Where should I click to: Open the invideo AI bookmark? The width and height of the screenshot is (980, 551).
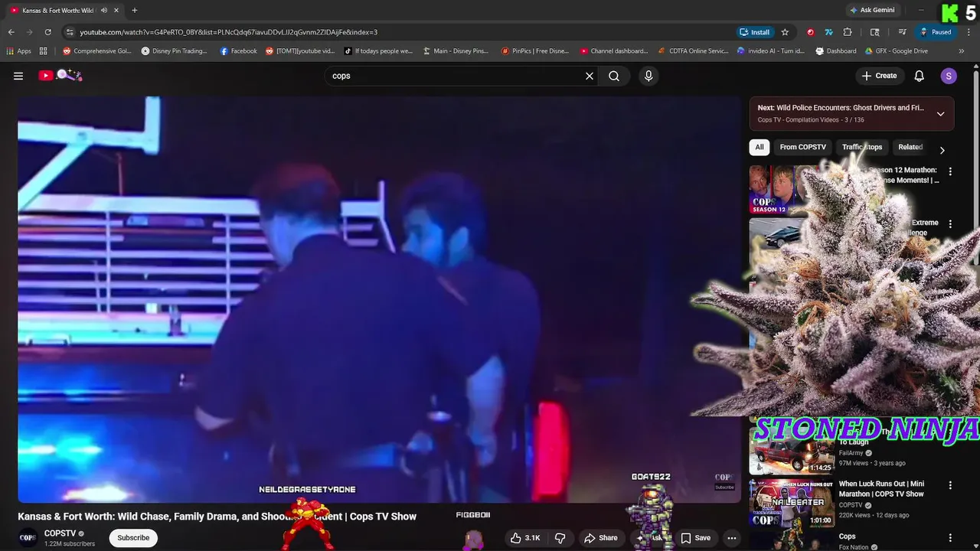(770, 51)
